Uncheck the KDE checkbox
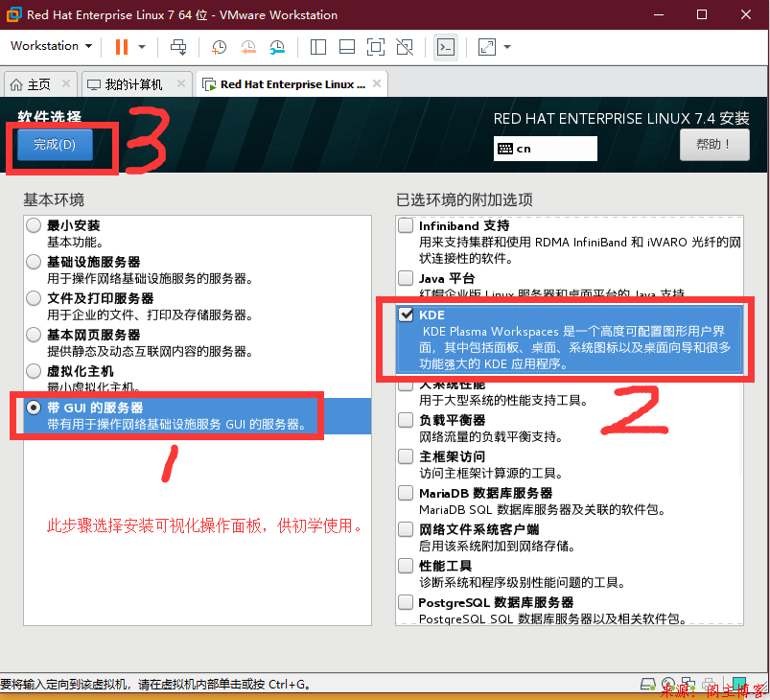770x700 pixels. click(x=406, y=315)
